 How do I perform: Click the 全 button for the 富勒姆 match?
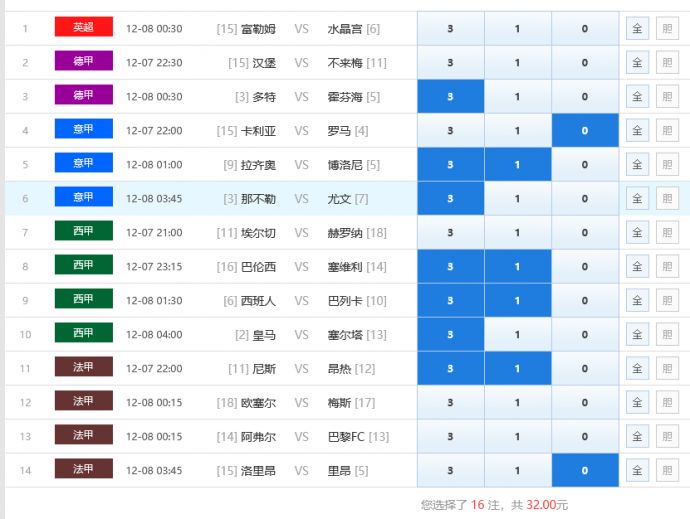[636, 29]
